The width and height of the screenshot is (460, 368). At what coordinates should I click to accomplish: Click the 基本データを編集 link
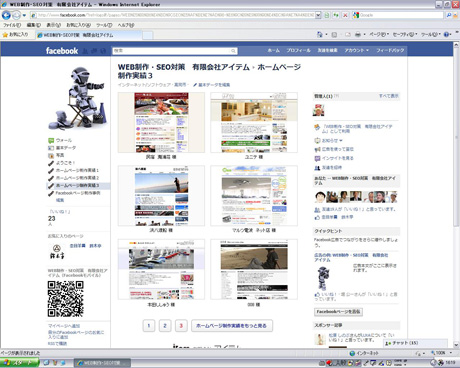click(214, 85)
